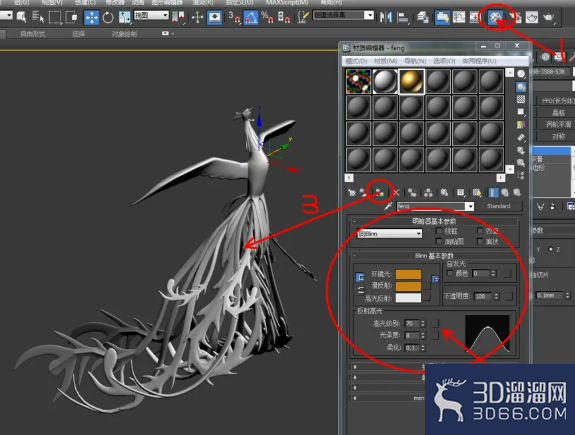Click the 对称 modifier button
Screen dimensions: 575x435
pyautogui.click(x=557, y=136)
